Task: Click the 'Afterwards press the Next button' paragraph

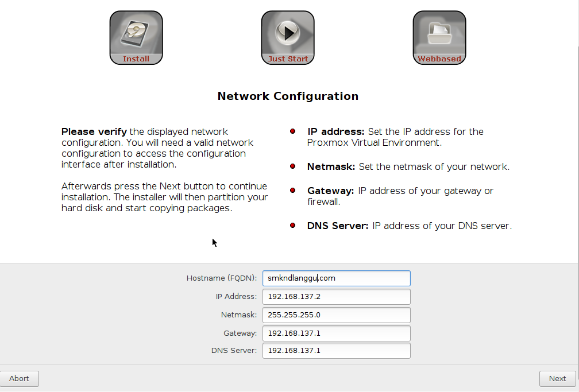Action: [x=165, y=197]
